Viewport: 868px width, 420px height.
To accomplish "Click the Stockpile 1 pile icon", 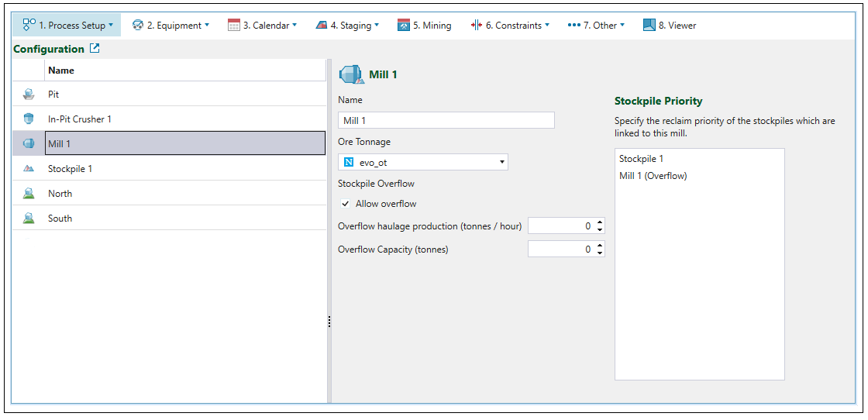I will tap(29, 169).
